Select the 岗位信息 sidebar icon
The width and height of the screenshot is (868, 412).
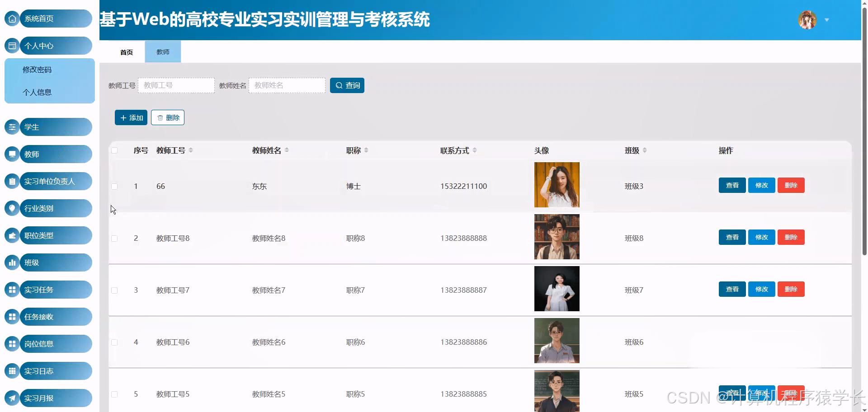coord(12,344)
